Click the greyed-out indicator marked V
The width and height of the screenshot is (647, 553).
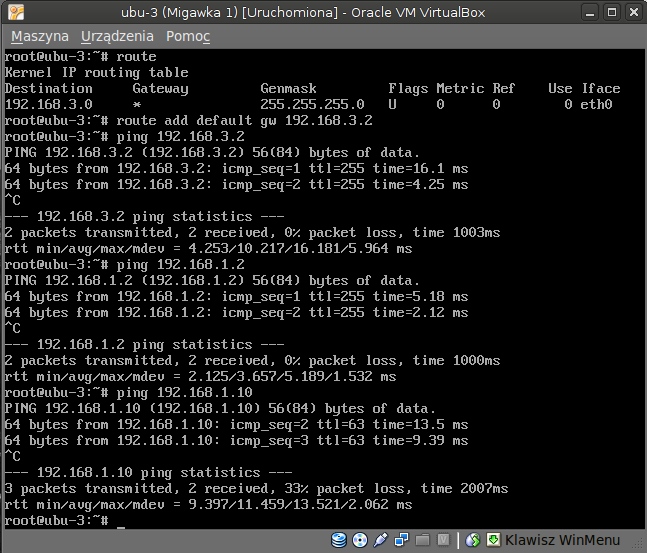pos(443,541)
